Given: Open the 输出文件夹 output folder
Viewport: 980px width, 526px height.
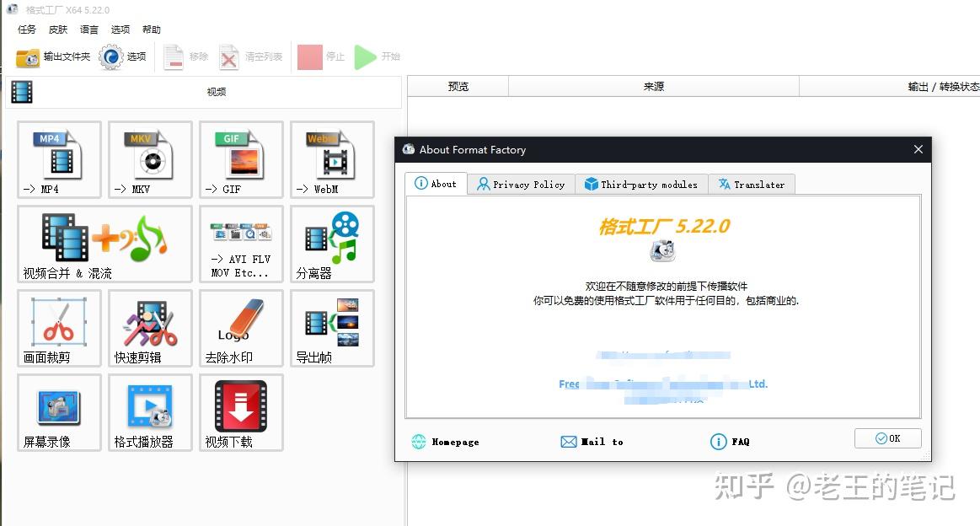Looking at the screenshot, I should point(53,57).
